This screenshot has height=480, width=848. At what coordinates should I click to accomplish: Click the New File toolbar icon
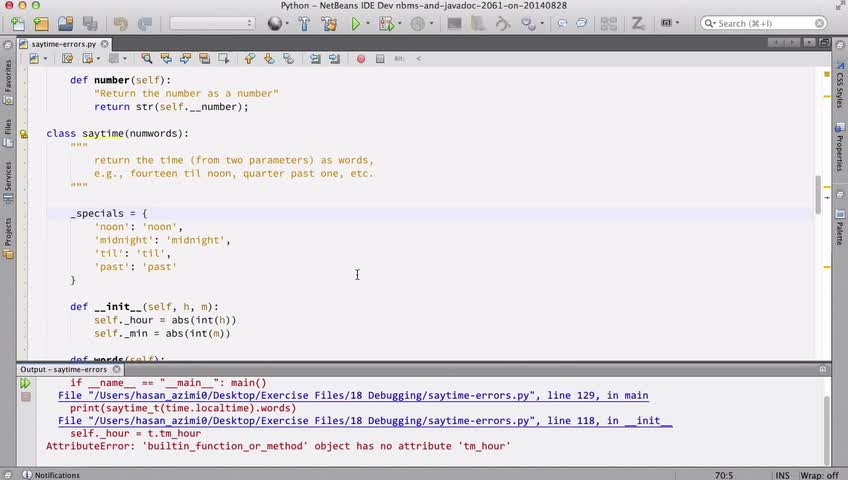point(17,24)
